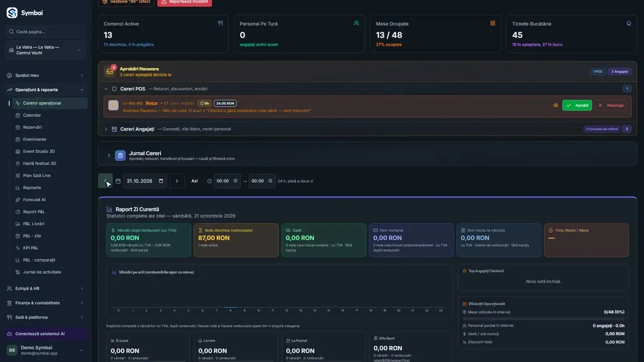Click the Hartă festival 3D pin icon
This screenshot has height=362, width=644.
(18, 163)
